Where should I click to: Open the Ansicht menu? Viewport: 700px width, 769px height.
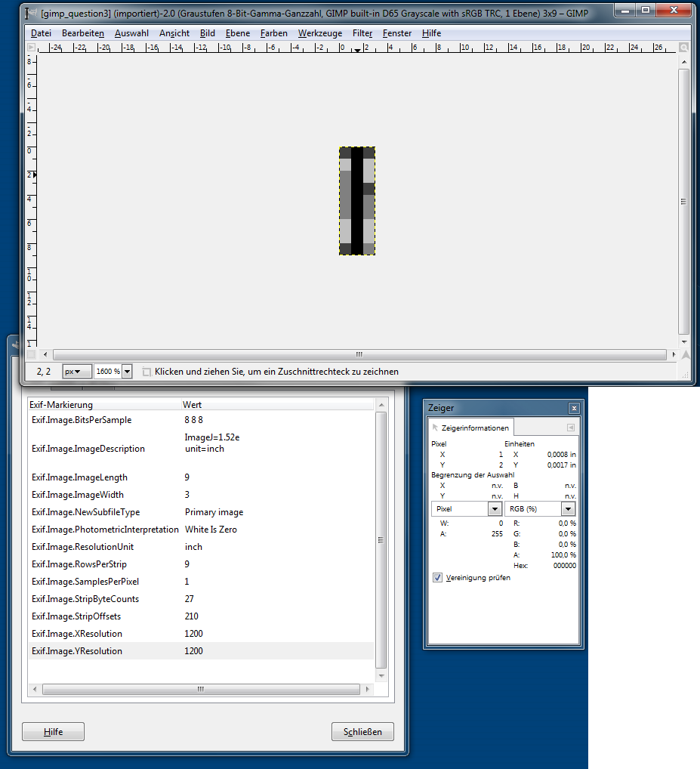click(174, 33)
